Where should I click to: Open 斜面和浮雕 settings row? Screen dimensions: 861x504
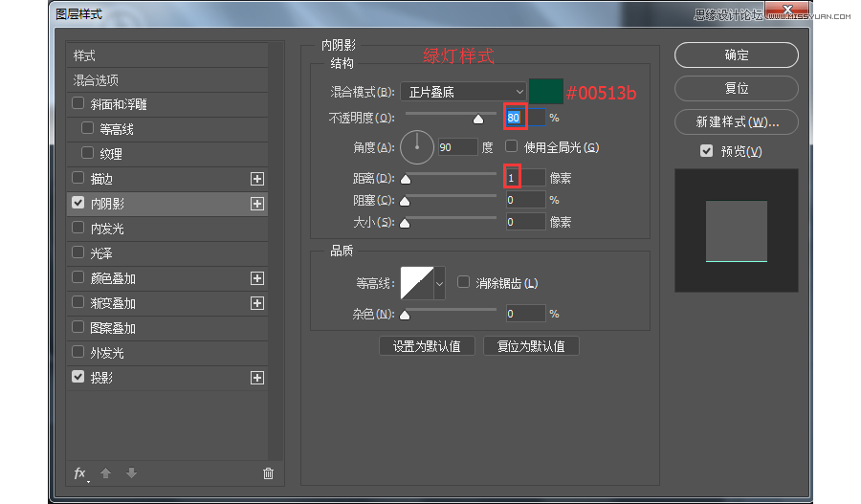coord(166,104)
